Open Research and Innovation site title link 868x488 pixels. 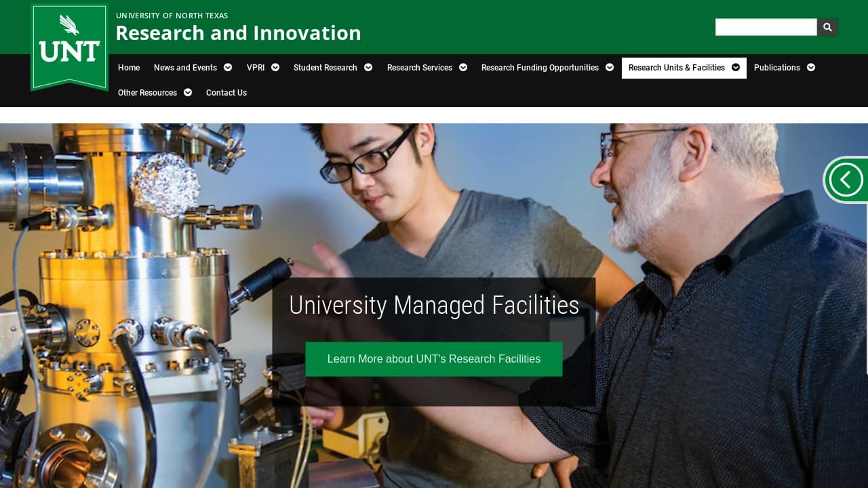(x=238, y=33)
